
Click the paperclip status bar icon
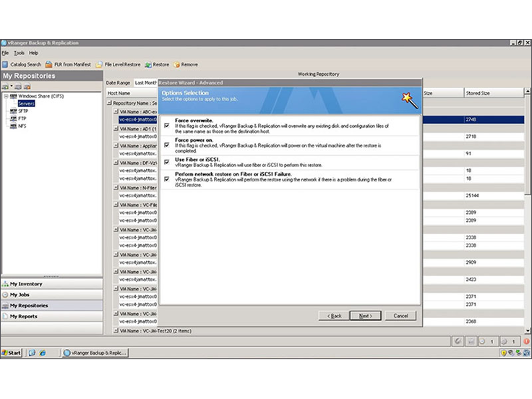tap(458, 341)
